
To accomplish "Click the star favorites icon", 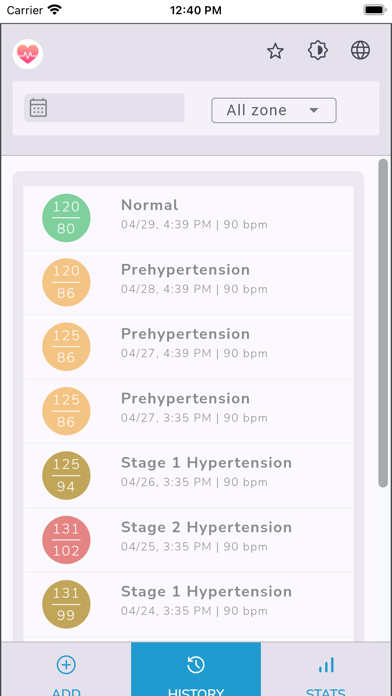I will tap(275, 51).
